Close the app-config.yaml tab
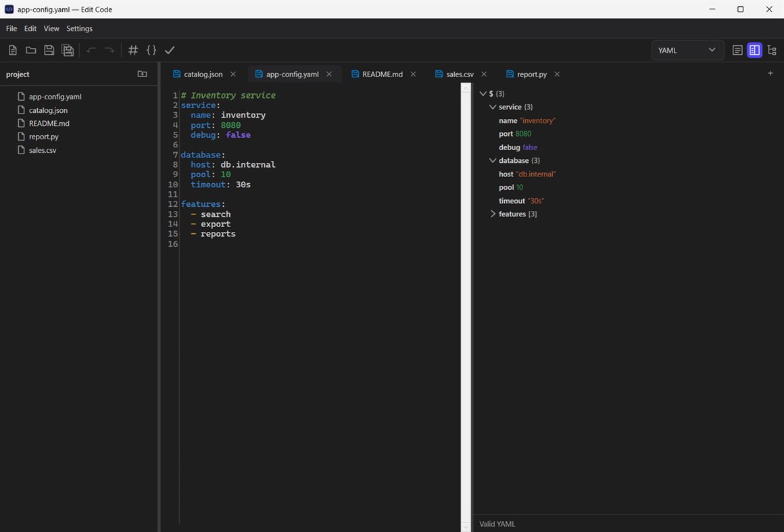 coord(329,74)
